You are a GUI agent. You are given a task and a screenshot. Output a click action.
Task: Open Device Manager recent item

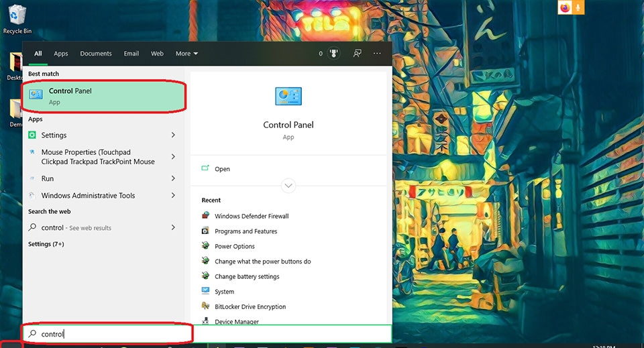(x=237, y=321)
